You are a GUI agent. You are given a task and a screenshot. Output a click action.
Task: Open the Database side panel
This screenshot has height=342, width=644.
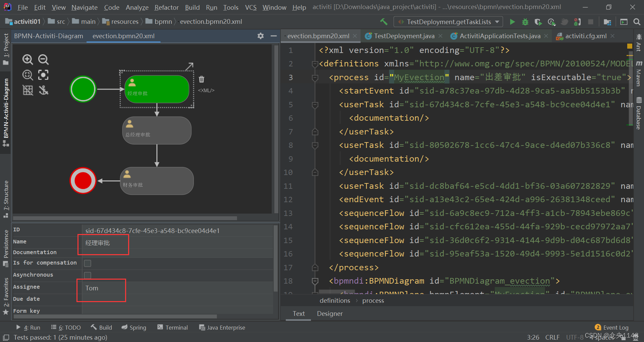639,113
